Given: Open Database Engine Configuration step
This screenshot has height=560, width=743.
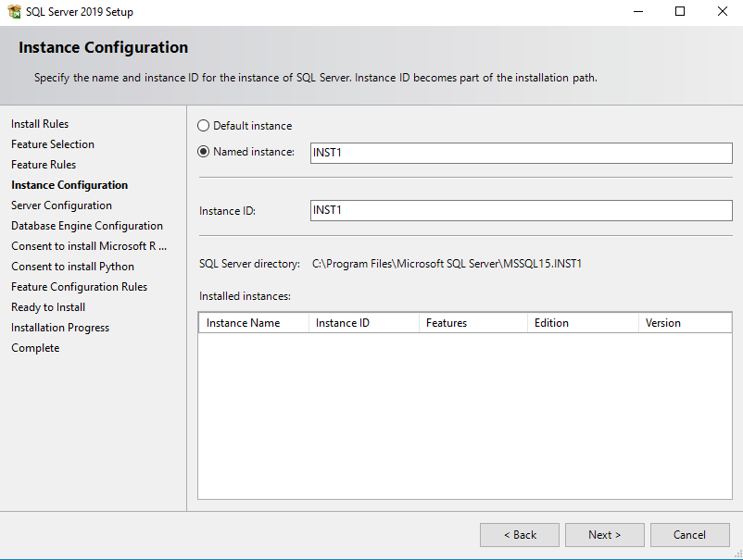Looking at the screenshot, I should pyautogui.click(x=86, y=225).
